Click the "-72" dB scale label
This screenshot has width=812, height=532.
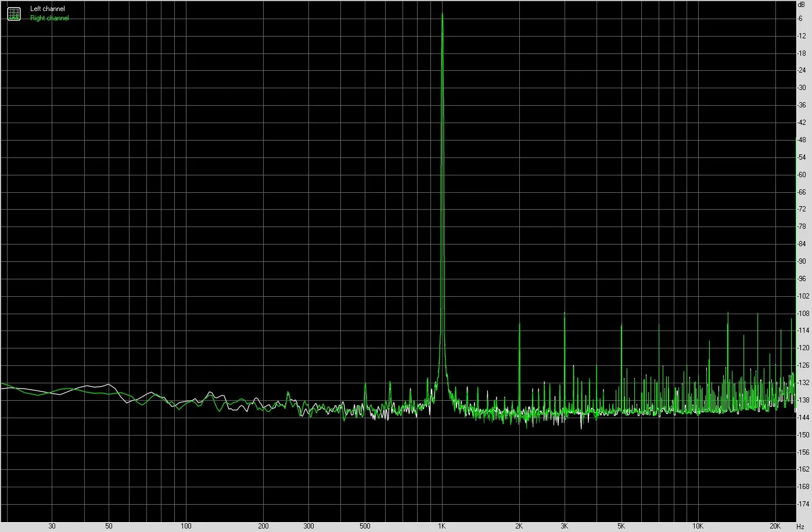pos(802,210)
